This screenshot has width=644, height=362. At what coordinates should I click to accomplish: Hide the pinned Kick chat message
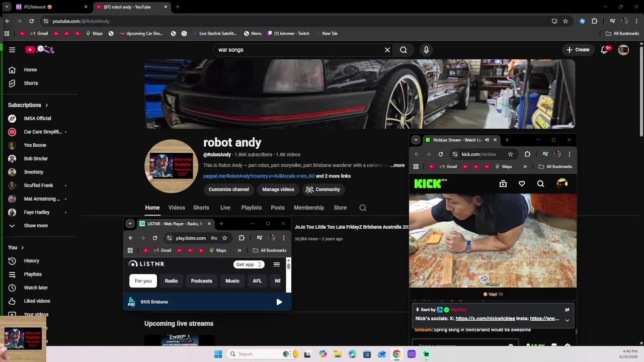pyautogui.click(x=567, y=310)
